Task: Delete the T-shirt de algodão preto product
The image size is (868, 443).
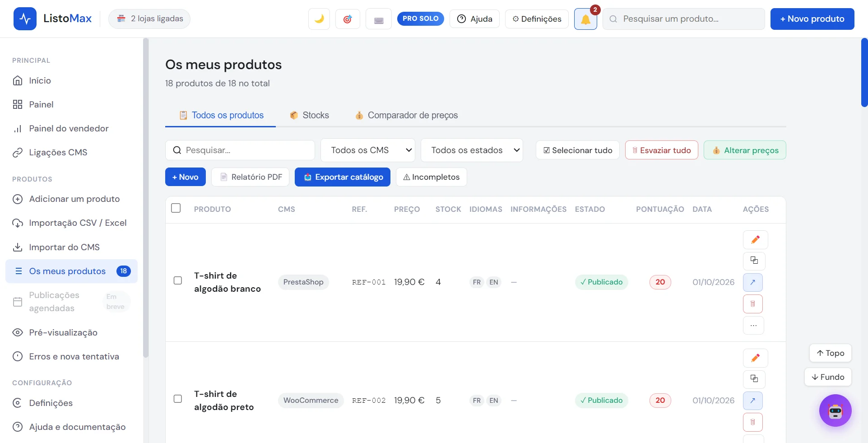Action: click(752, 422)
